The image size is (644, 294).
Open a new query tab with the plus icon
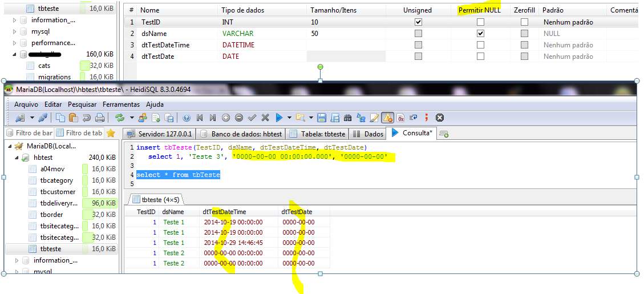[x=444, y=134]
